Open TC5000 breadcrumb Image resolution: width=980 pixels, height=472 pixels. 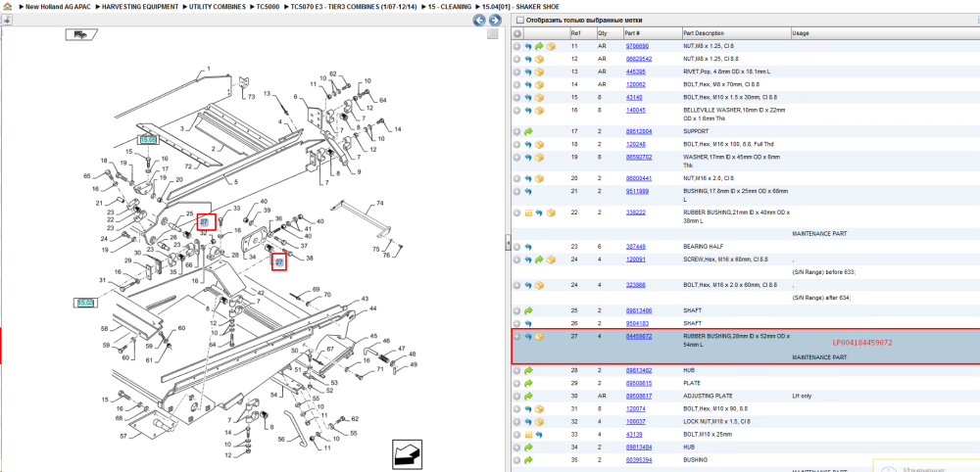click(x=269, y=6)
